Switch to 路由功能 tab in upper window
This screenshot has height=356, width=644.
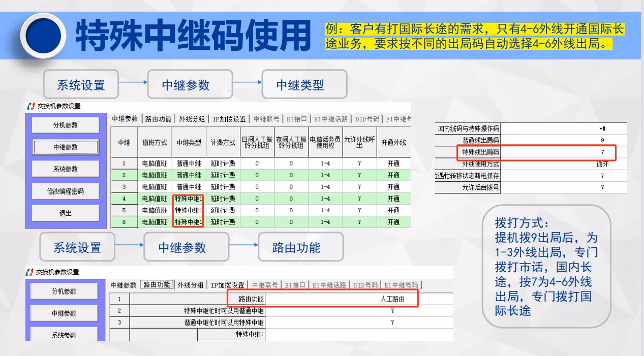point(158,119)
